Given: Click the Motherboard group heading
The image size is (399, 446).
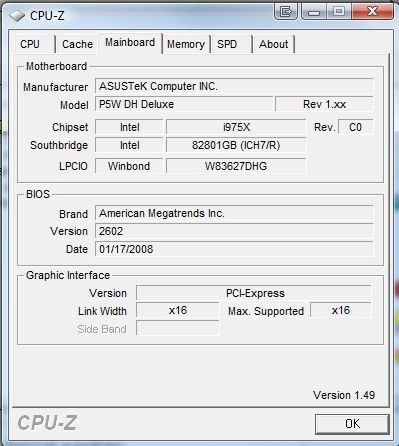Looking at the screenshot, I should coord(56,66).
